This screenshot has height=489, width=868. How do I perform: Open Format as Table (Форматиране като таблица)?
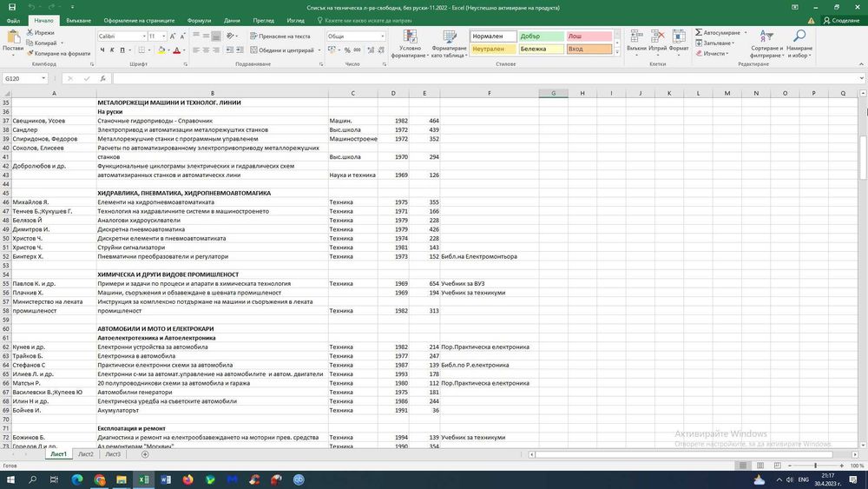pyautogui.click(x=450, y=43)
